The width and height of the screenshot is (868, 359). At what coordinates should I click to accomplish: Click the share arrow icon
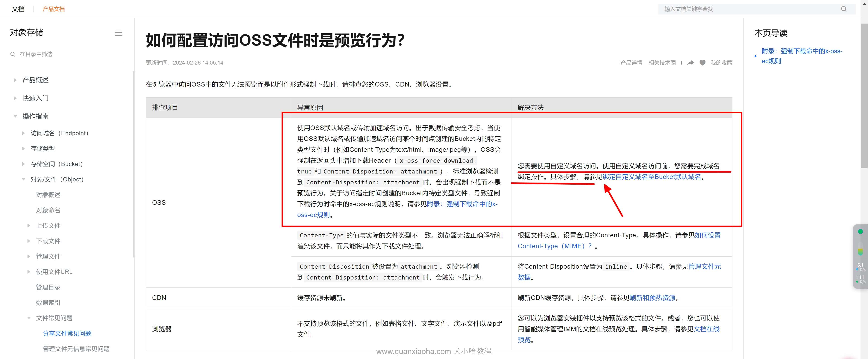(691, 63)
